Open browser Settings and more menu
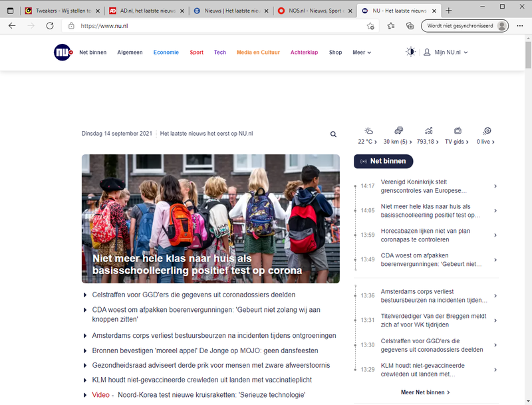Screen dimensions: 532x405 pos(520,26)
